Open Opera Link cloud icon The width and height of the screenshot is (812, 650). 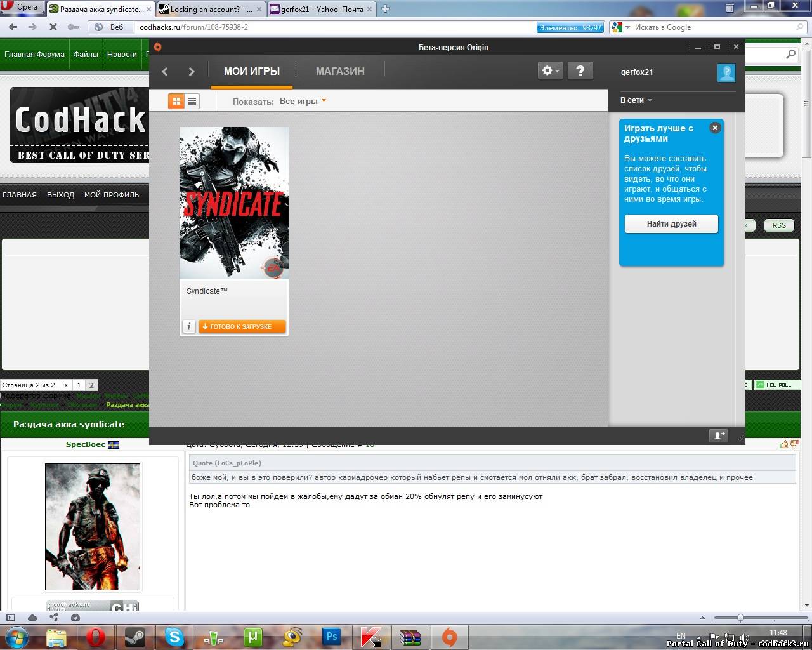point(32,618)
